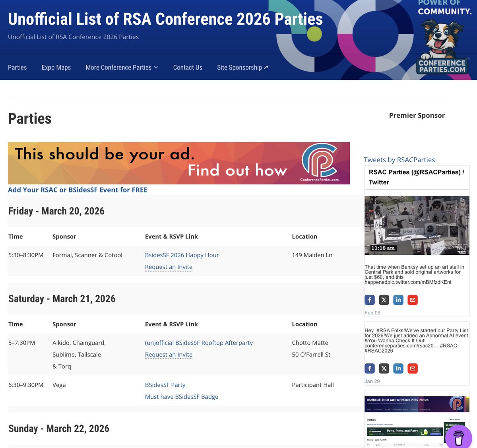
Task: Click the site title heading link
Action: point(165,19)
